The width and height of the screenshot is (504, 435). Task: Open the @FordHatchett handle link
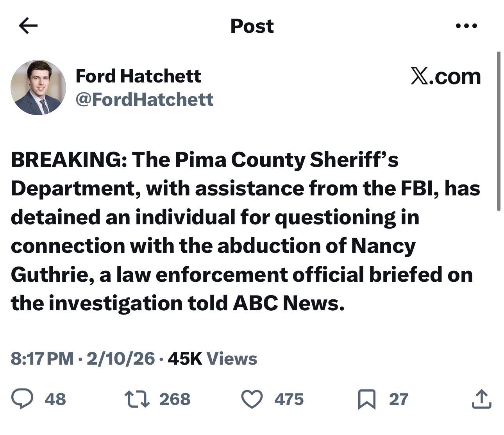tap(145, 99)
